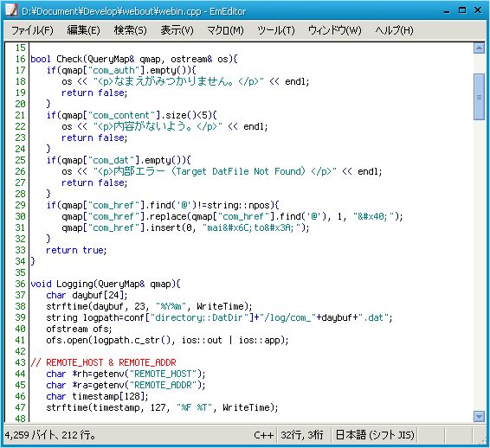The image size is (490, 448).
Task: Click the scroll up arrow button
Action: click(479, 48)
